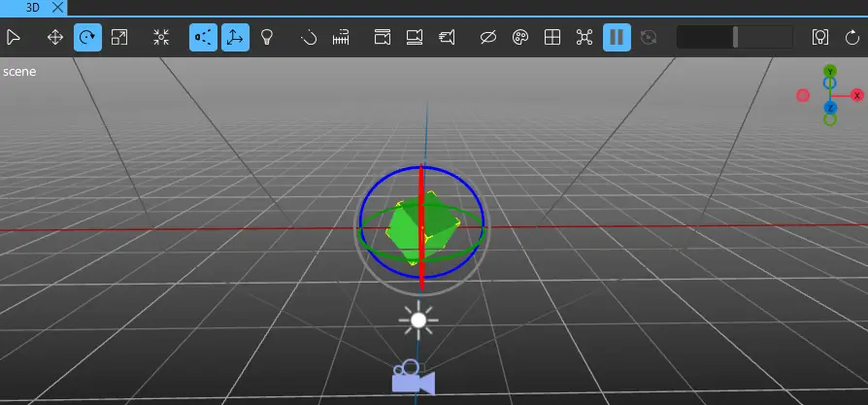The image size is (868, 405).
Task: Activate the Move tool
Action: coord(55,38)
